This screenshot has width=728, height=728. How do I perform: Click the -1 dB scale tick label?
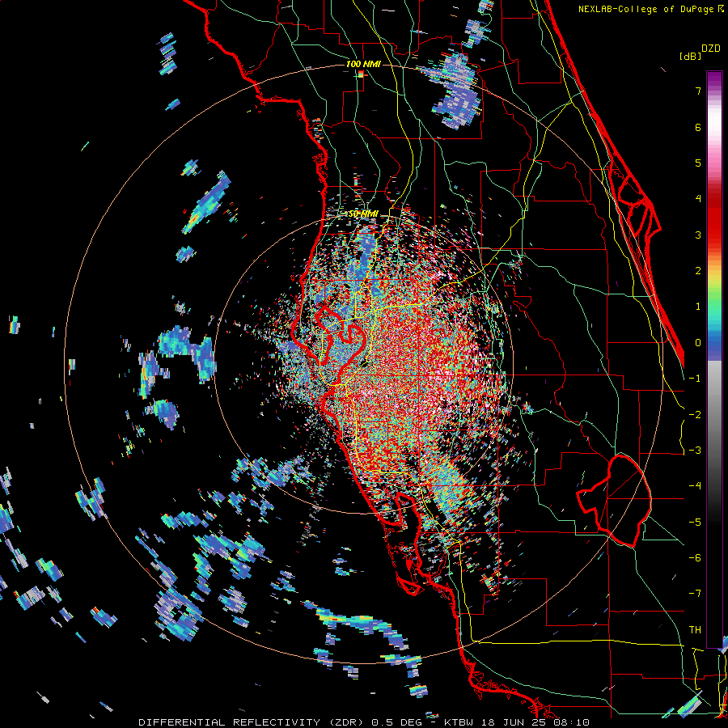pos(695,379)
